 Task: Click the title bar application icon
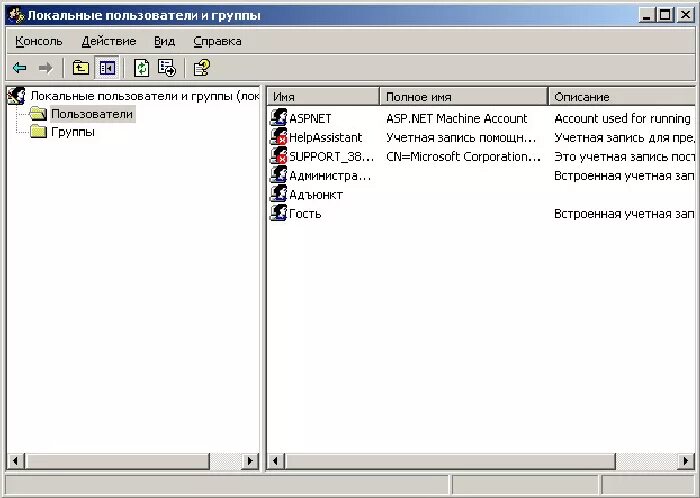(17, 16)
